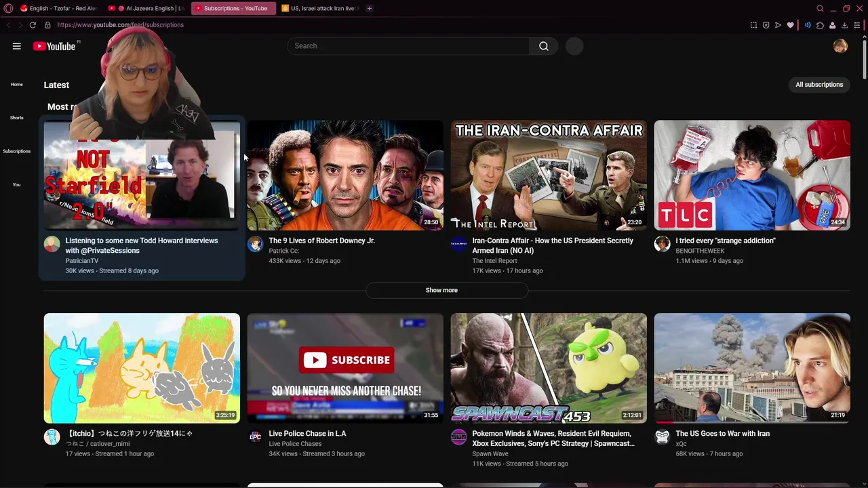The height and width of the screenshot is (488, 868).
Task: Click The Intel Report channel name
Action: (x=494, y=261)
